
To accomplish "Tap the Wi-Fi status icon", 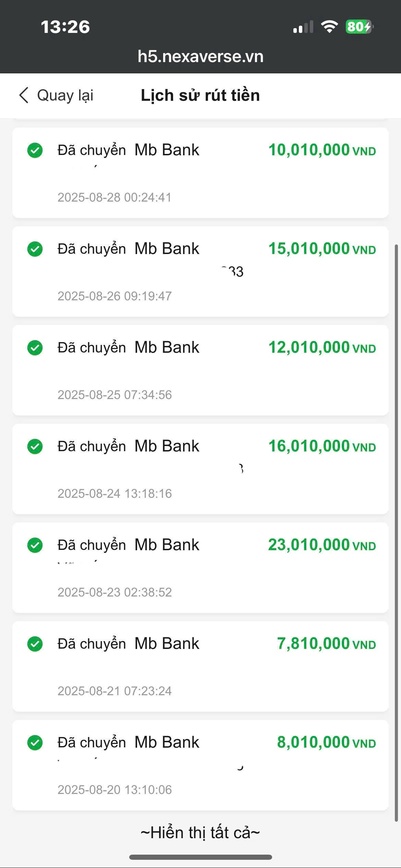I will (329, 27).
